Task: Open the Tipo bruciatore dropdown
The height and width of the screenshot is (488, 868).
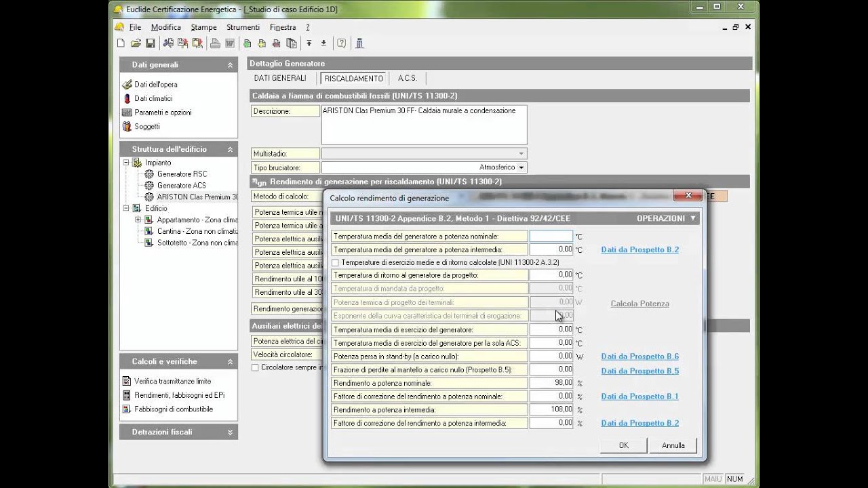Action: (x=521, y=167)
